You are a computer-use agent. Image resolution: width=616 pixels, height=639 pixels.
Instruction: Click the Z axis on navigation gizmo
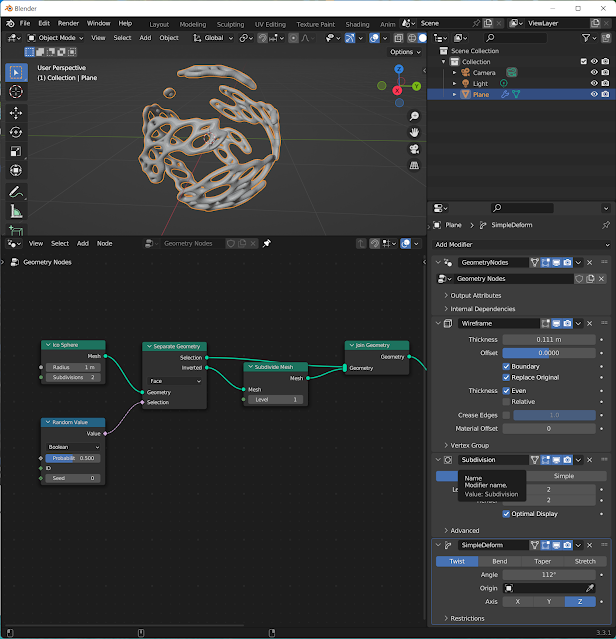tap(399, 69)
